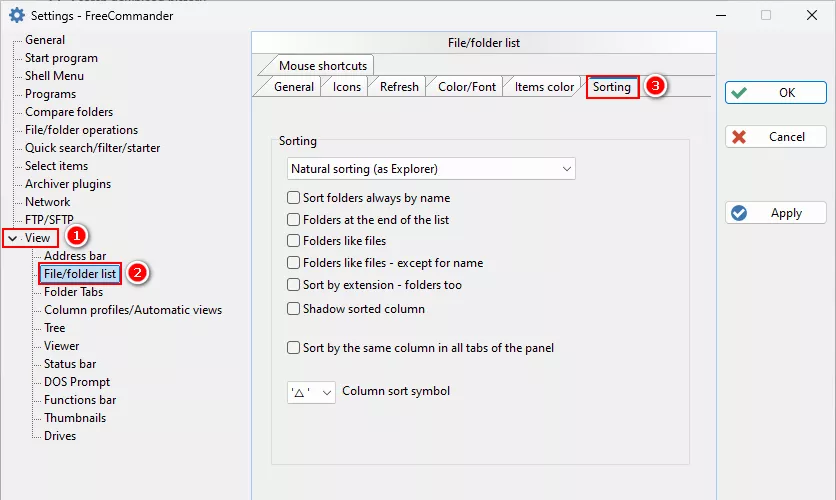This screenshot has width=836, height=500.
Task: Click the red X icon on Cancel
Action: [739, 137]
